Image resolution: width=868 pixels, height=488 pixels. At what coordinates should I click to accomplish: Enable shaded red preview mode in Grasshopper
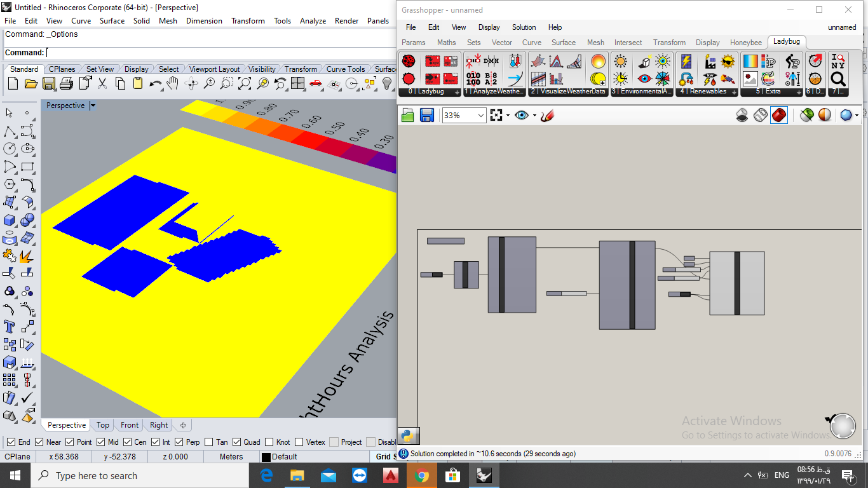tap(779, 115)
